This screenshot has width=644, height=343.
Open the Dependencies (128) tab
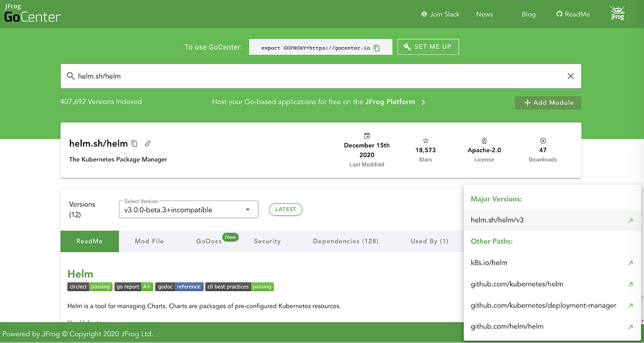coord(346,241)
